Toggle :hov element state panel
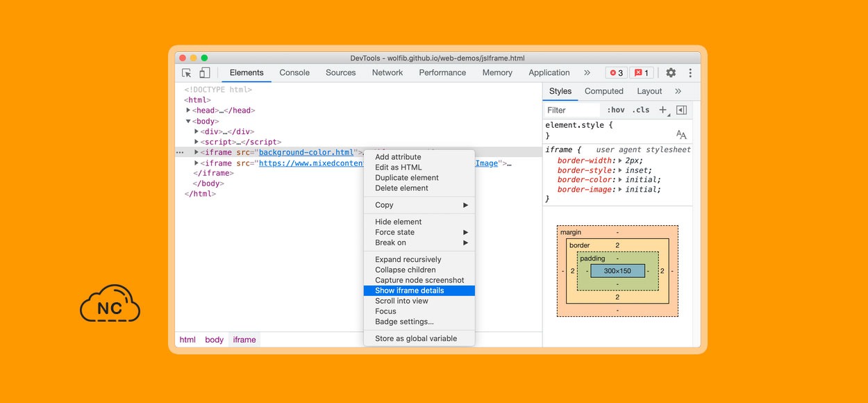 point(616,110)
